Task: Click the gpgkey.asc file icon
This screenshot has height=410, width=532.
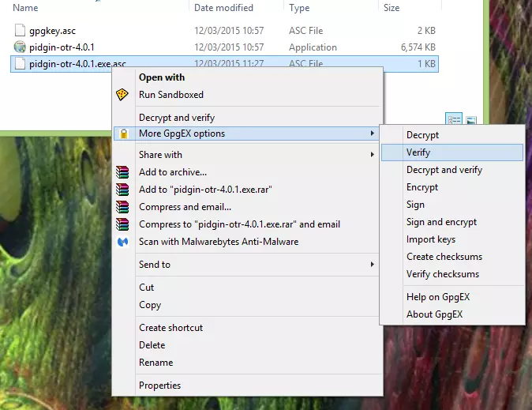Action: pyautogui.click(x=21, y=31)
